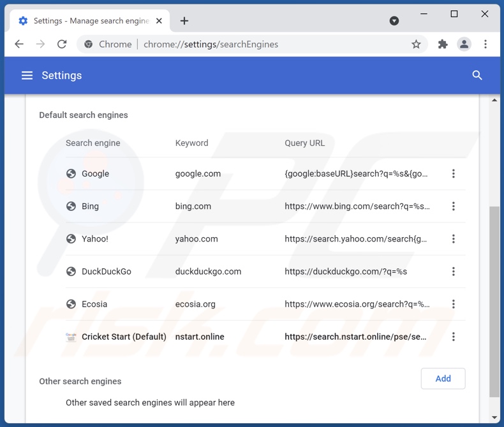Viewport: 504px width, 427px height.
Task: Focus the address bar URL
Action: (211, 45)
